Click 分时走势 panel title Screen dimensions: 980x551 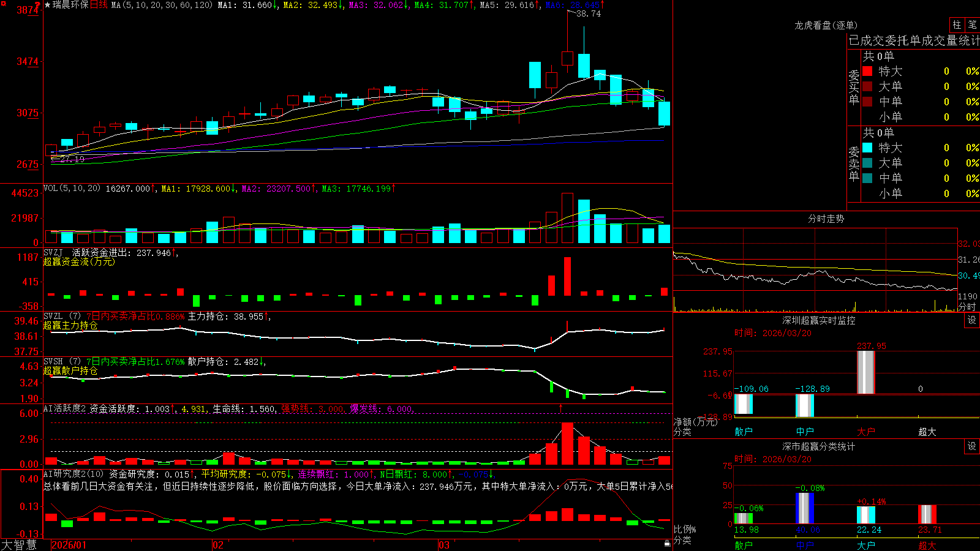point(826,219)
